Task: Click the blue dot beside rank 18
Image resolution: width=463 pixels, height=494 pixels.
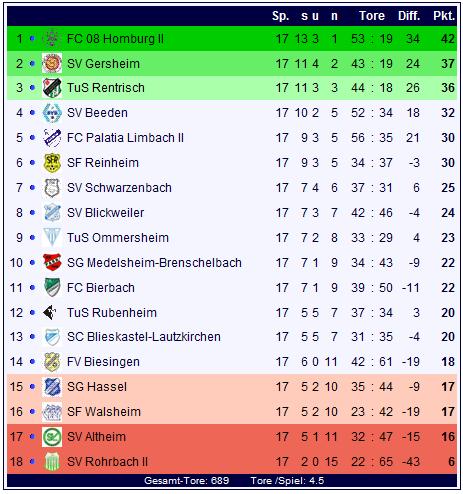Action: point(32,462)
